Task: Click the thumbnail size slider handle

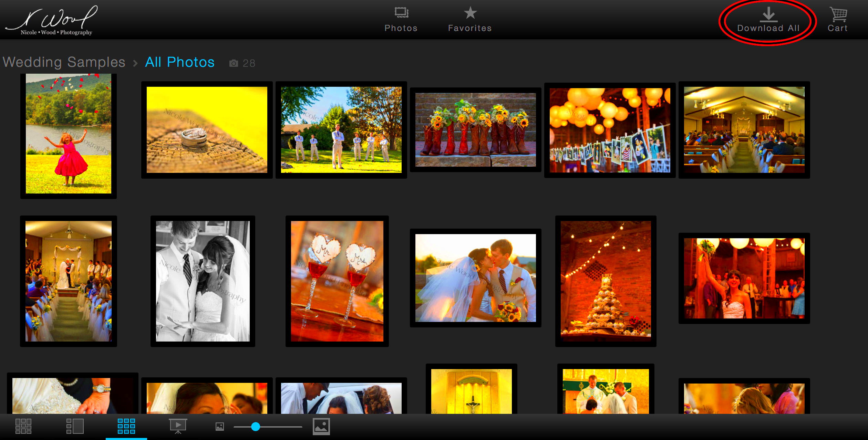Action: (x=256, y=427)
